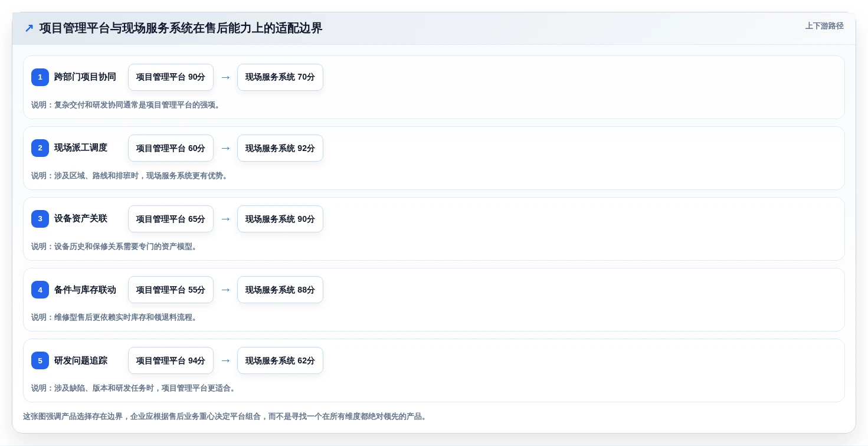Click the 现场服务系统 70分 box
868x446 pixels.
pos(280,77)
